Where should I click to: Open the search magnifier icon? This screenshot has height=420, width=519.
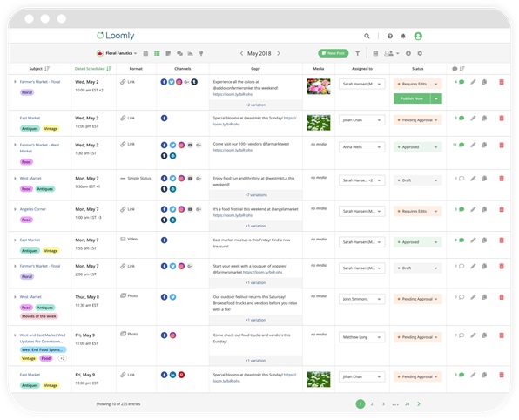click(367, 36)
